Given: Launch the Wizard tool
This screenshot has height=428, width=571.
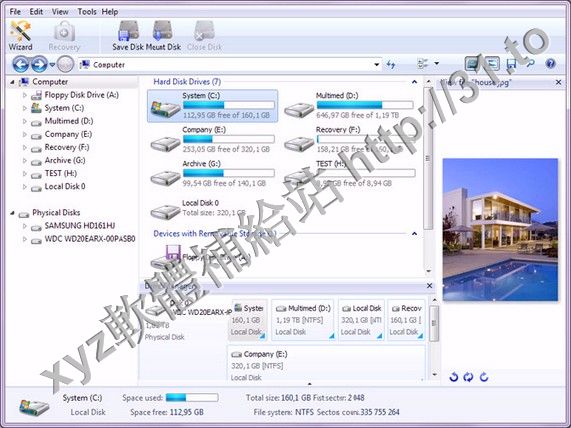Looking at the screenshot, I should tap(20, 36).
